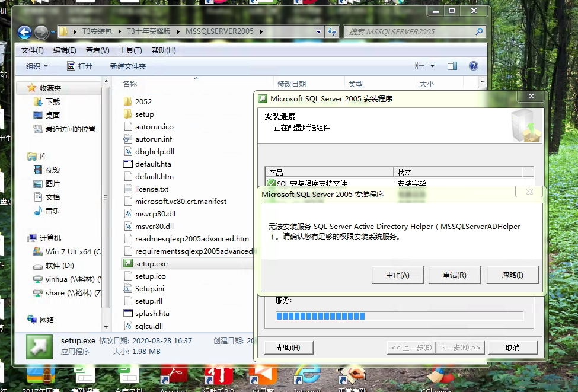
Task: Click the splash.hta file icon
Action: pos(128,314)
